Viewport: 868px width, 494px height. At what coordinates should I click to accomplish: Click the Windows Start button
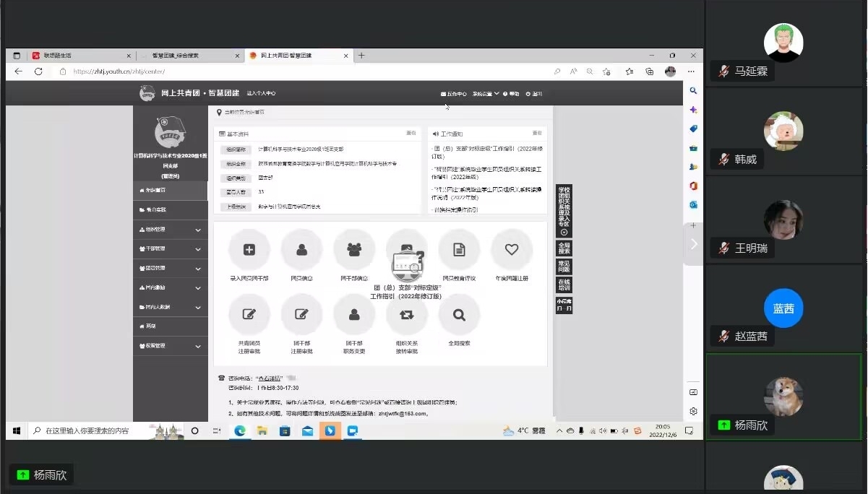coord(16,430)
